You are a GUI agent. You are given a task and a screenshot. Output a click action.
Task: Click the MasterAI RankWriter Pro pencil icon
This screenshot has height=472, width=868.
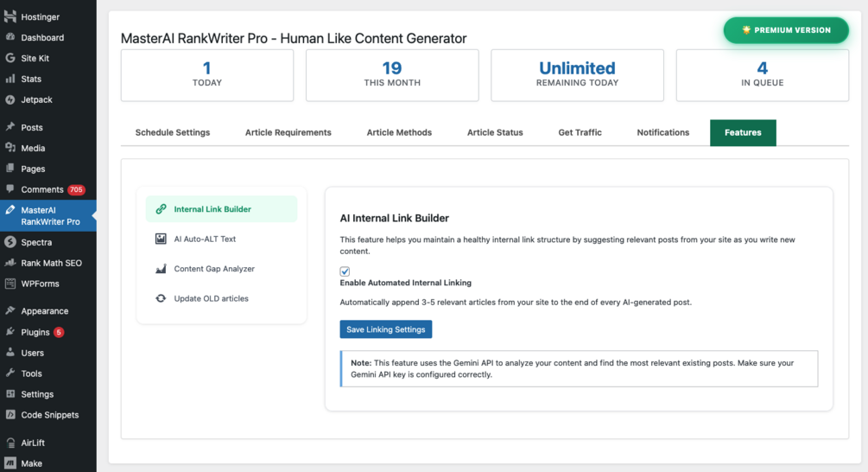click(10, 210)
